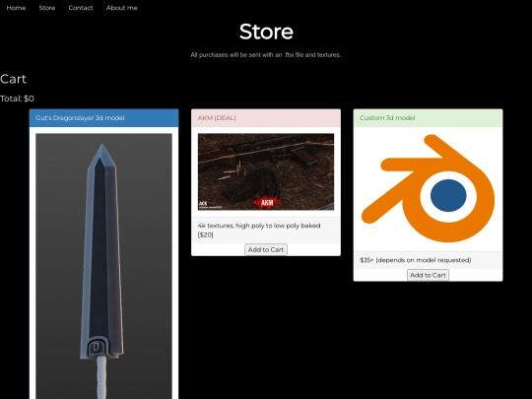Open the AKM rifle preview image
This screenshot has height=399, width=532.
point(266,171)
